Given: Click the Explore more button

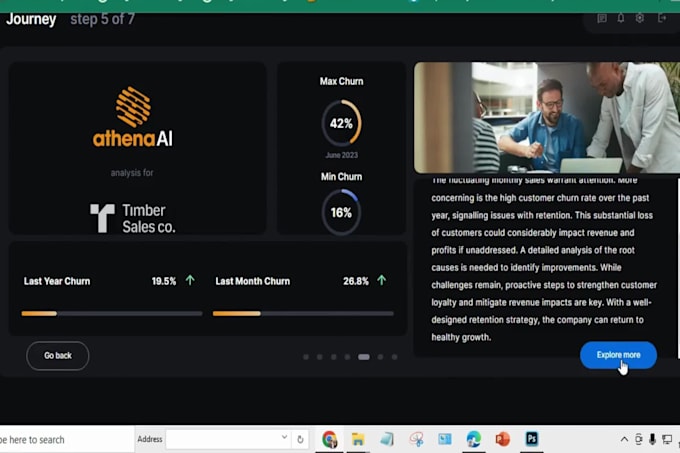Looking at the screenshot, I should [x=618, y=355].
